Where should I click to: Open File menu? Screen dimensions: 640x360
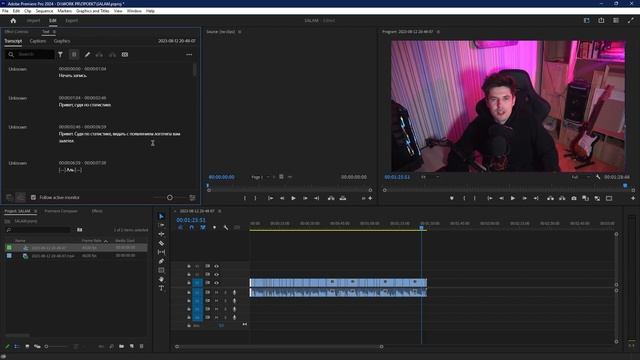pyautogui.click(x=5, y=11)
